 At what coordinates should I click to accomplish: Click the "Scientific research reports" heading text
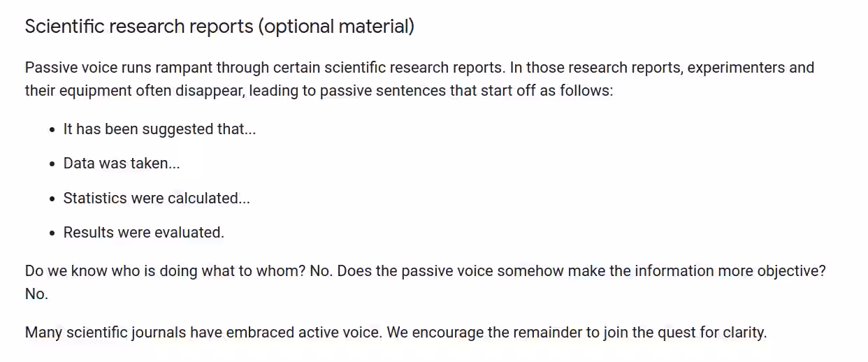(139, 27)
